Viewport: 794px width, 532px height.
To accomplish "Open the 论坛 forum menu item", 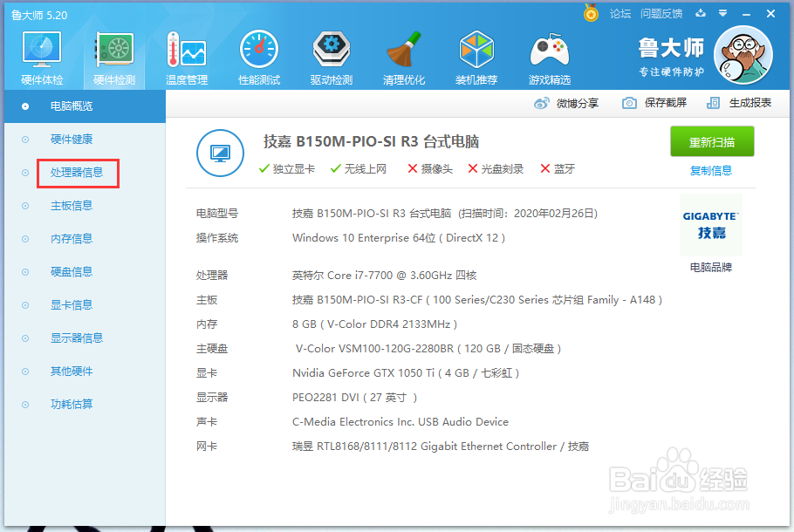I will 622,13.
